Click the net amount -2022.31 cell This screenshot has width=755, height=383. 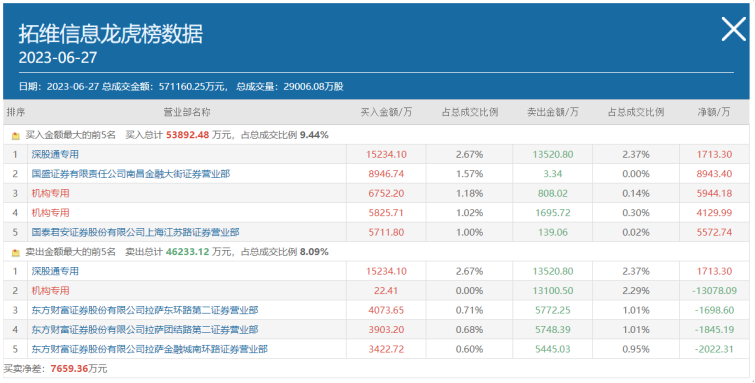tap(714, 349)
